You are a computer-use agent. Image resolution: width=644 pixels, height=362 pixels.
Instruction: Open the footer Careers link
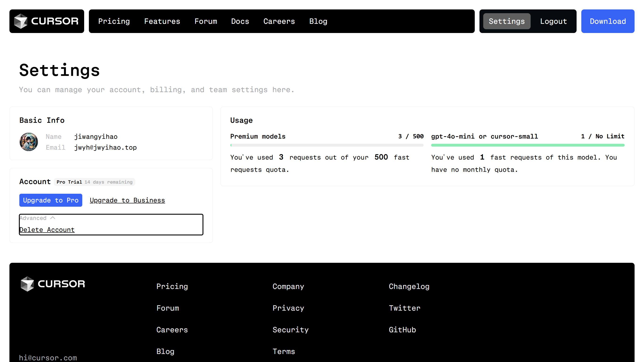172,330
